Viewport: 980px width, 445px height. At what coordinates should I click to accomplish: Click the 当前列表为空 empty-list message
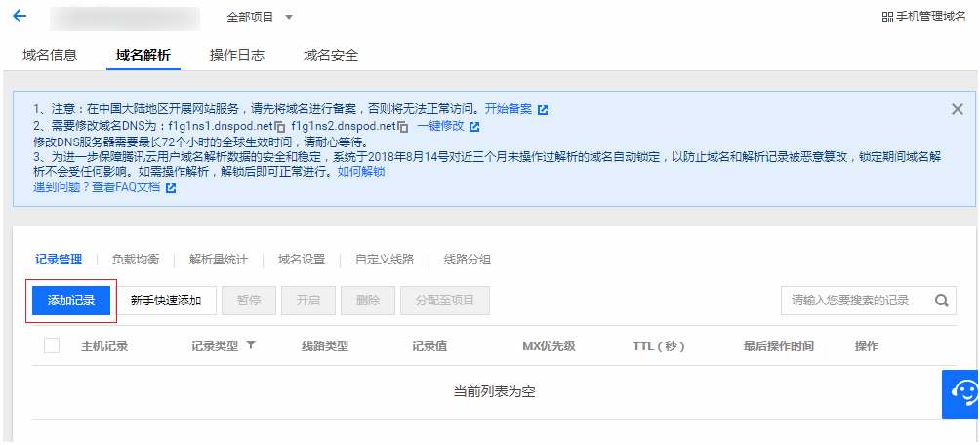click(494, 392)
